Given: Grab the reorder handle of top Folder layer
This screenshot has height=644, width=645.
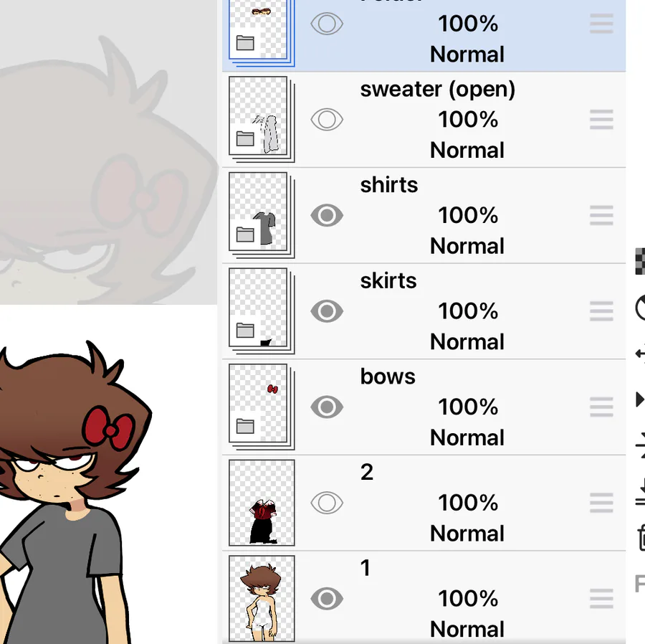Looking at the screenshot, I should (x=601, y=24).
